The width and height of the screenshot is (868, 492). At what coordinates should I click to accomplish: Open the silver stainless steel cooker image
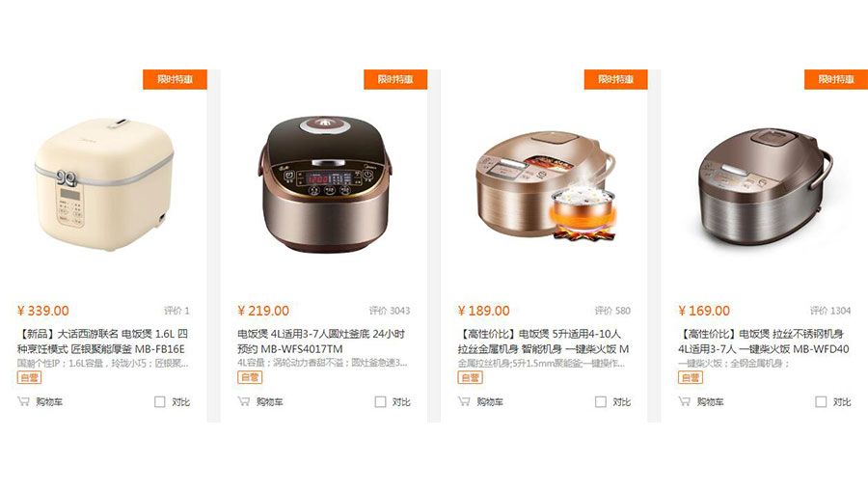click(x=766, y=187)
